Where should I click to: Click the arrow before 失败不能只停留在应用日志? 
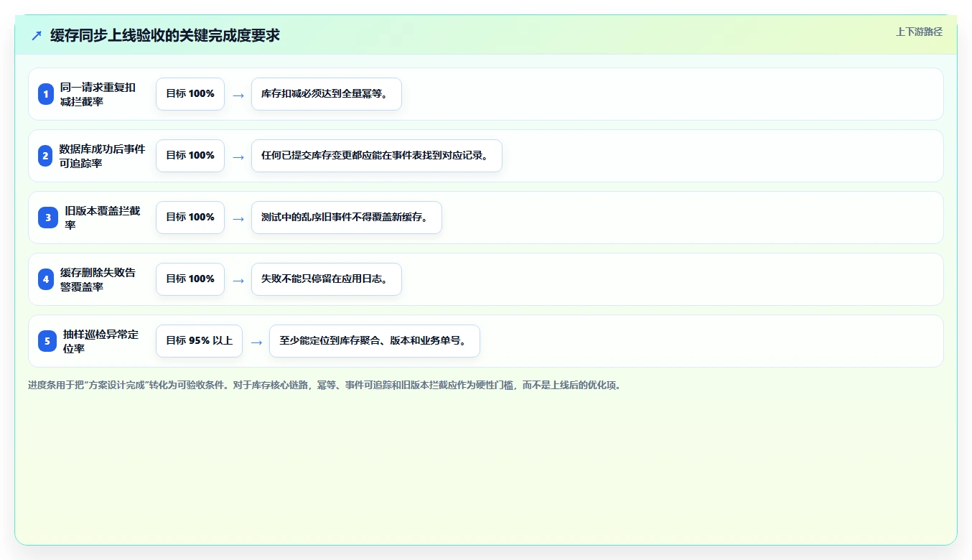(238, 280)
